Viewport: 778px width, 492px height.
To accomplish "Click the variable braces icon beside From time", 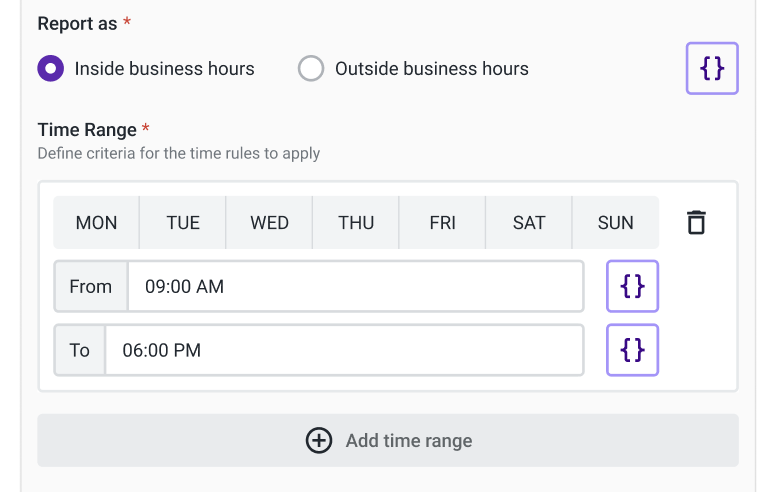I will pyautogui.click(x=632, y=287).
